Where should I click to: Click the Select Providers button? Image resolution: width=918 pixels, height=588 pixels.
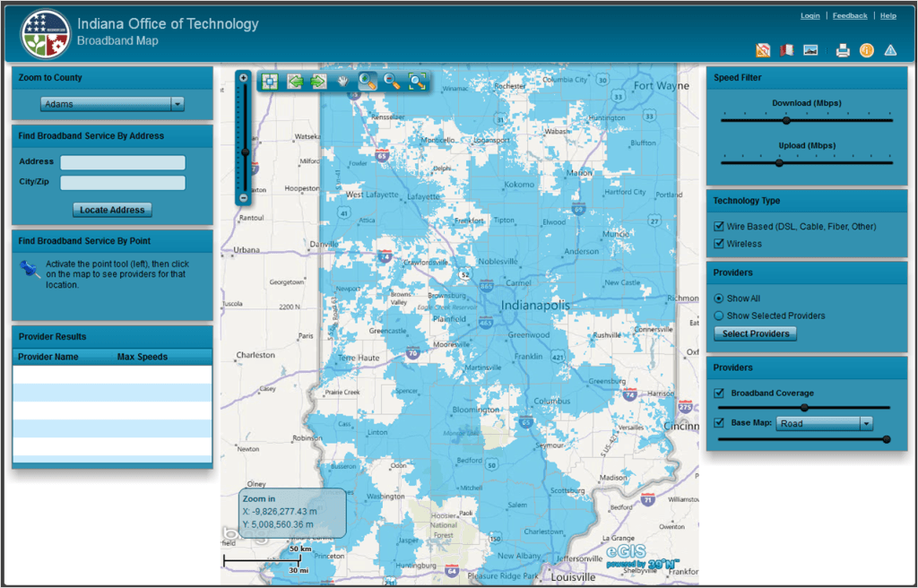(755, 333)
